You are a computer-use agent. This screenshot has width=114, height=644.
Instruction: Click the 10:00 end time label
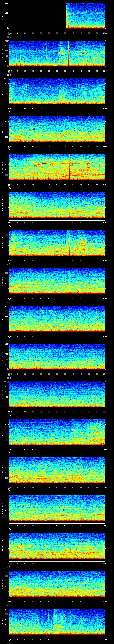pos(105,33)
